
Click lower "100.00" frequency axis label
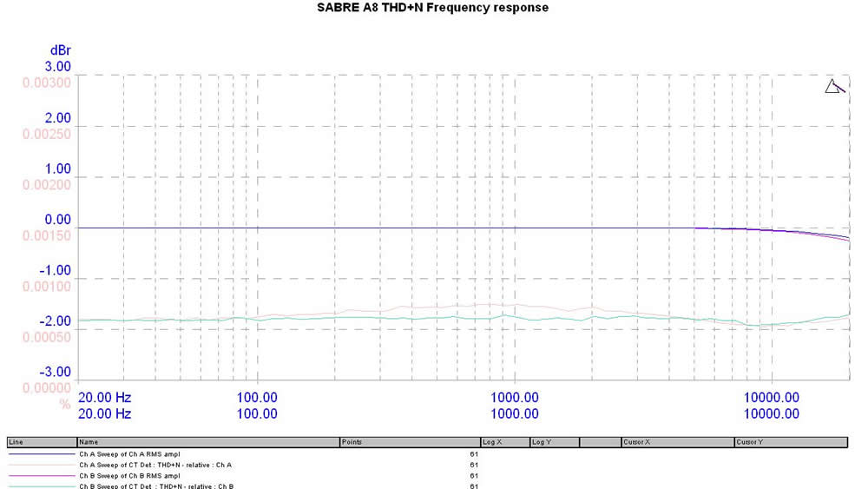(257, 414)
